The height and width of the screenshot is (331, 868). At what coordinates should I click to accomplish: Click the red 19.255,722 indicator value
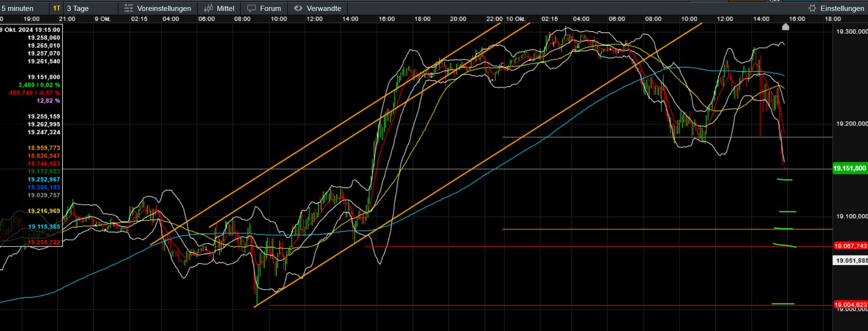click(44, 242)
